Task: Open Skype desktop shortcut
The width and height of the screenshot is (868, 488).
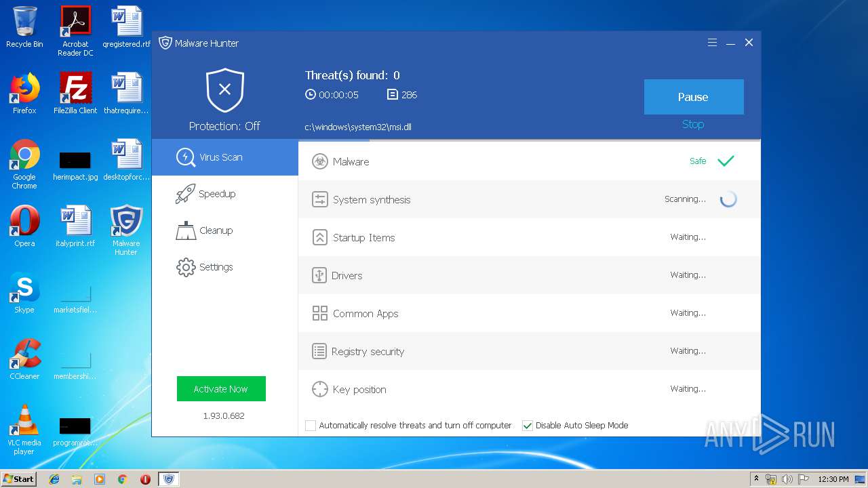Action: coord(24,293)
